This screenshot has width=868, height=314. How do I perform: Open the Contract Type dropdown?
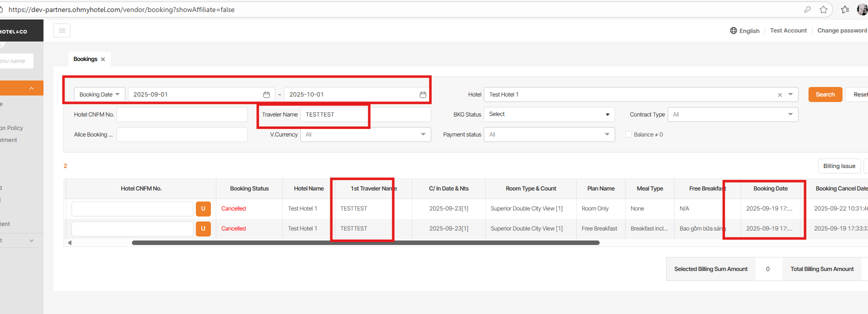[x=732, y=114]
